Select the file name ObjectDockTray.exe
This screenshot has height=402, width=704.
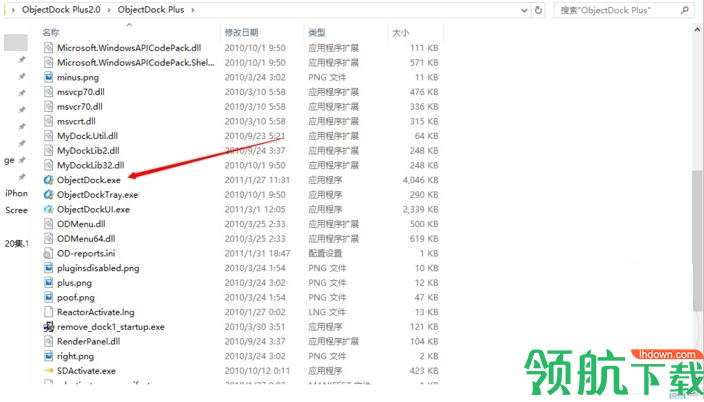pyautogui.click(x=97, y=195)
